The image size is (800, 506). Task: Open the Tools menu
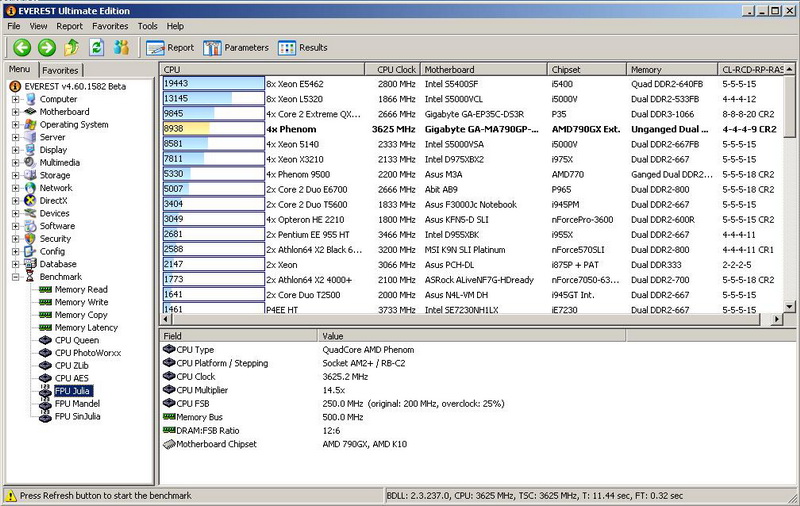[147, 26]
